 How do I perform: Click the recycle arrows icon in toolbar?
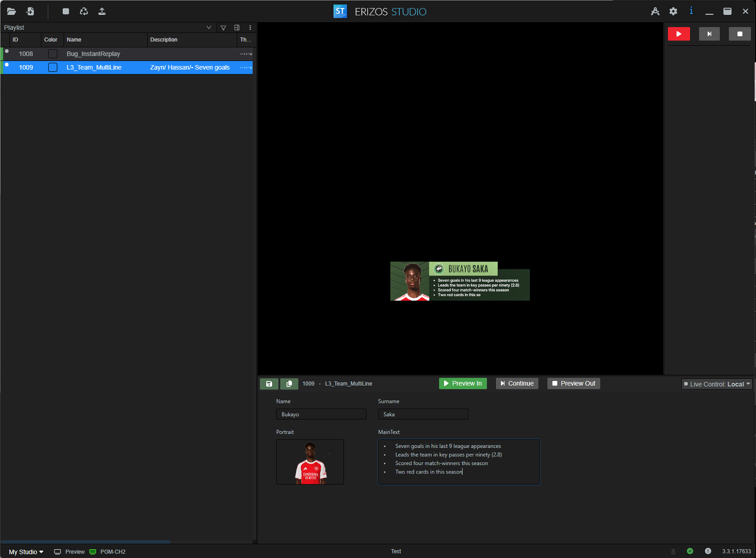point(84,12)
